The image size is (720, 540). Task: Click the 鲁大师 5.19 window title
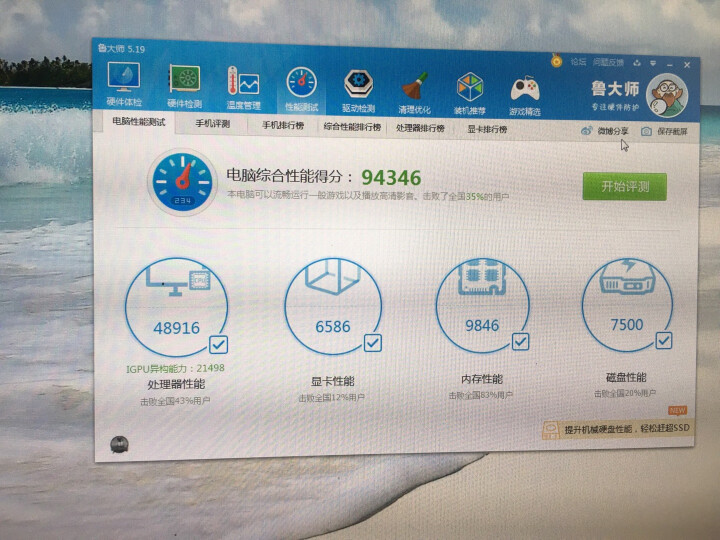(121, 48)
